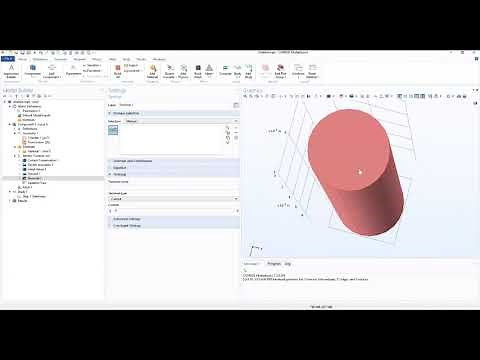Select Ground 1 node in tree
This screenshot has height=360, width=480.
pos(31,174)
